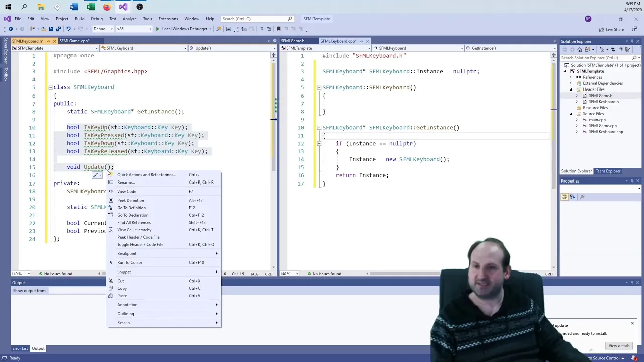Click the Navigate Backward toolbar arrow
This screenshot has height=362, width=644.
11,29
